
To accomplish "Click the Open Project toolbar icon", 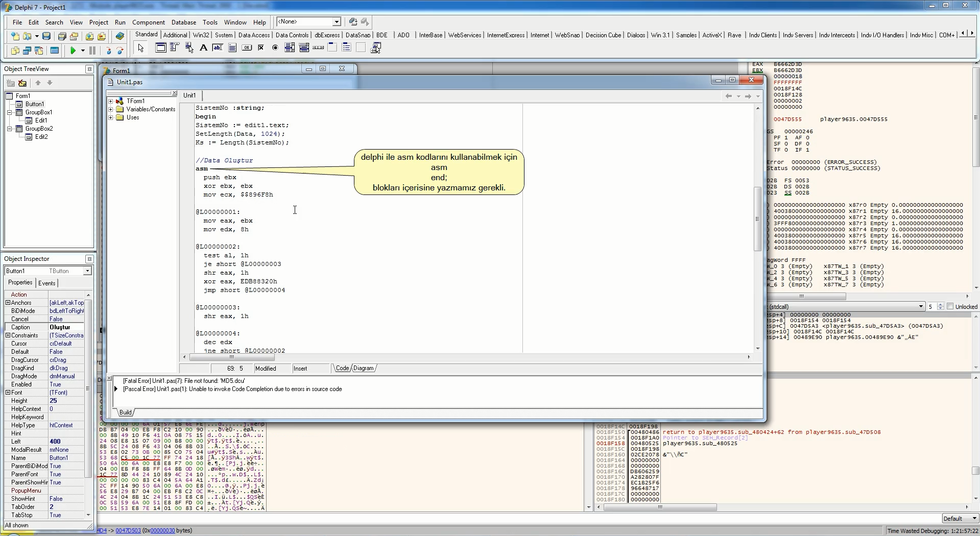I will (74, 36).
